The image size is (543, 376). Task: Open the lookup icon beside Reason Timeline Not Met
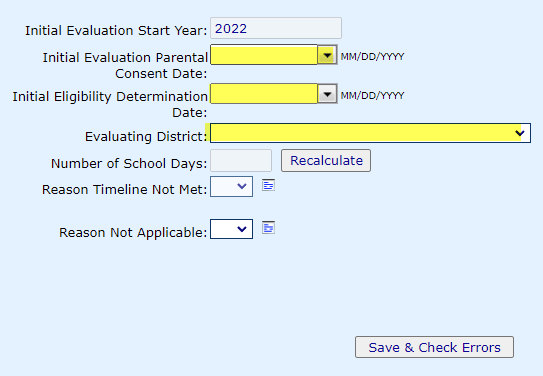pyautogui.click(x=268, y=186)
